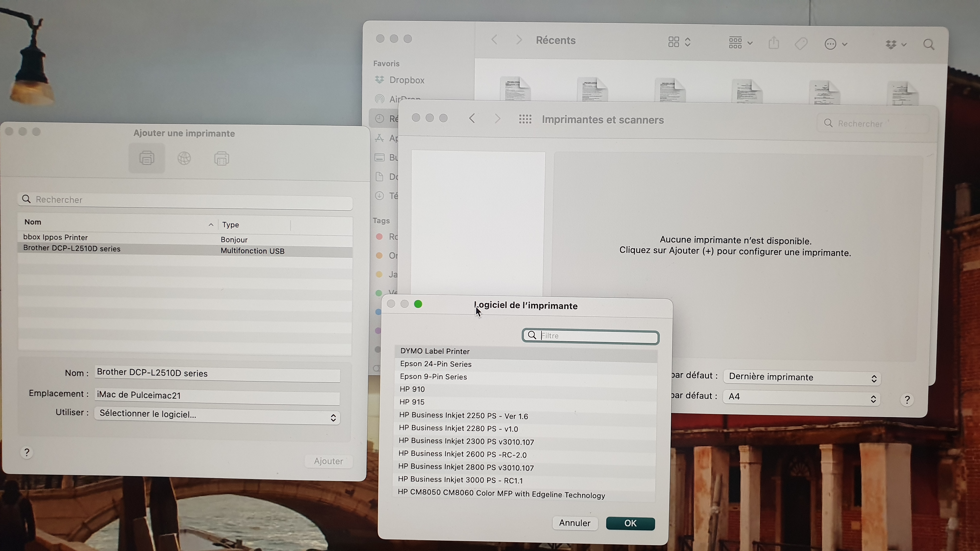Choose 'HP Business Inkjet 2300 PS' driver
Image resolution: width=980 pixels, height=551 pixels.
coord(466,441)
